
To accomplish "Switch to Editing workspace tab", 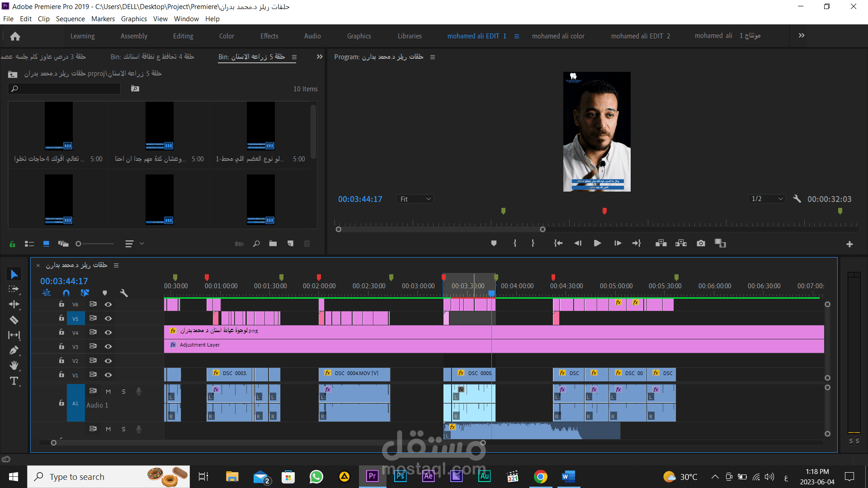I will click(183, 36).
